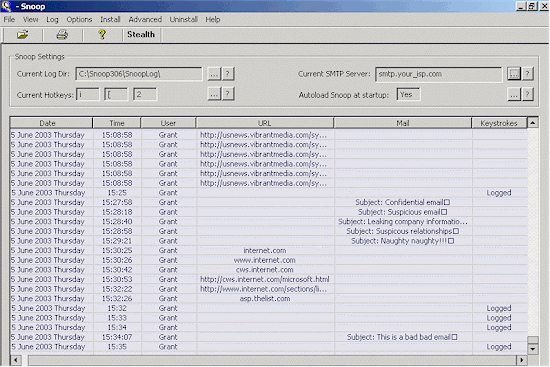Screen dimensions: 550x367
Task: Click the vertical scrollbar down arrow
Action: coord(533,349)
